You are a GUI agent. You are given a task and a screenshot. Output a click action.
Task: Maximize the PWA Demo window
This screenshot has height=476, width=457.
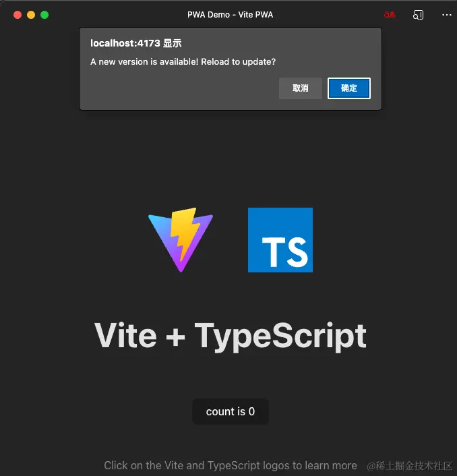coord(44,15)
